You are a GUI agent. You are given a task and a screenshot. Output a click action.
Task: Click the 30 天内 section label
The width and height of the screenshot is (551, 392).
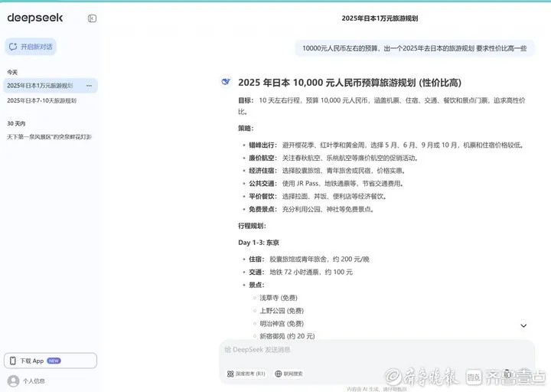pyautogui.click(x=16, y=123)
